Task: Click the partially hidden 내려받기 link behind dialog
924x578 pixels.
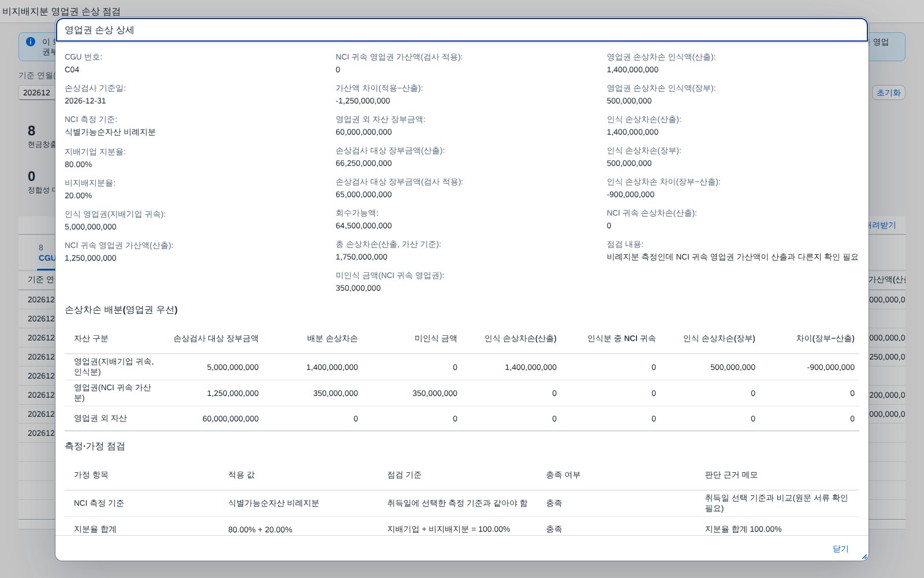Action: tap(882, 225)
